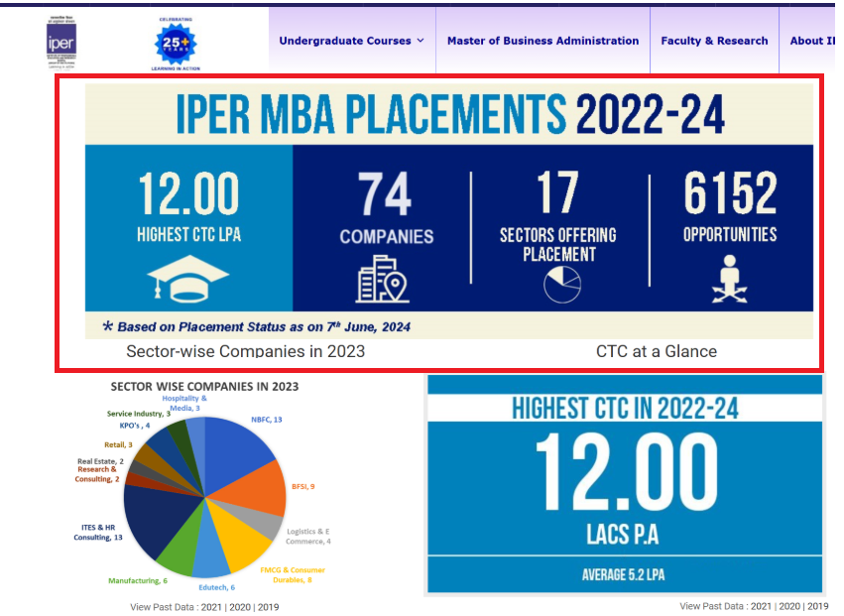Click the Logistics & E Commerce, 4 label

click(x=308, y=537)
